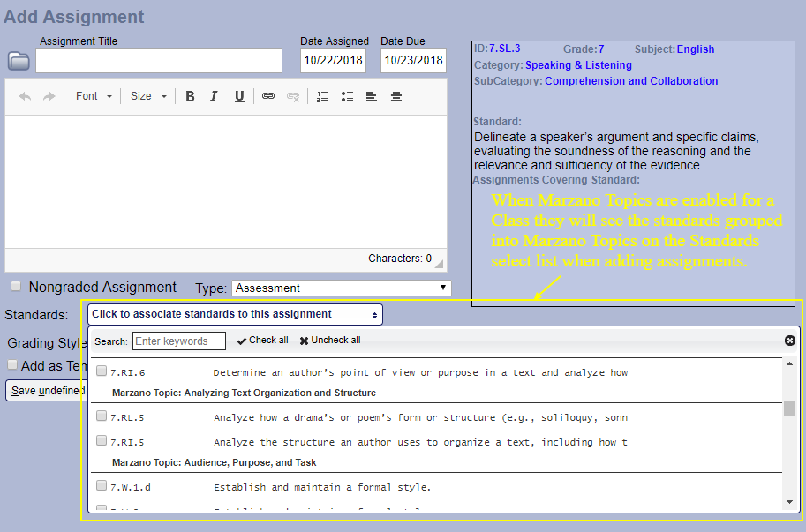Insert a bulleted list
806x532 pixels.
pos(348,96)
